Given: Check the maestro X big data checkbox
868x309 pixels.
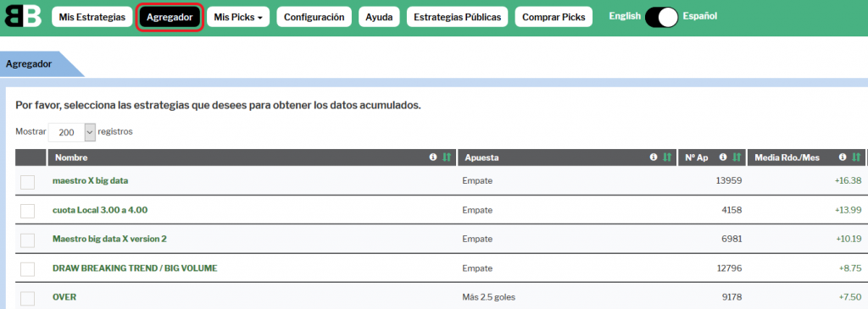Looking at the screenshot, I should point(28,181).
